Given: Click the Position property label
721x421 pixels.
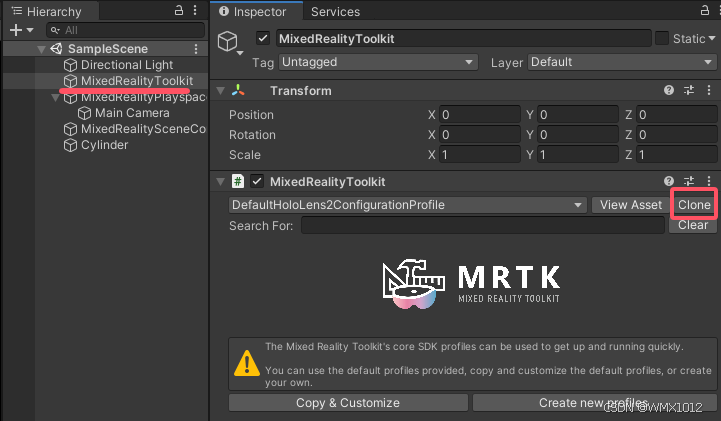Looking at the screenshot, I should [x=251, y=115].
